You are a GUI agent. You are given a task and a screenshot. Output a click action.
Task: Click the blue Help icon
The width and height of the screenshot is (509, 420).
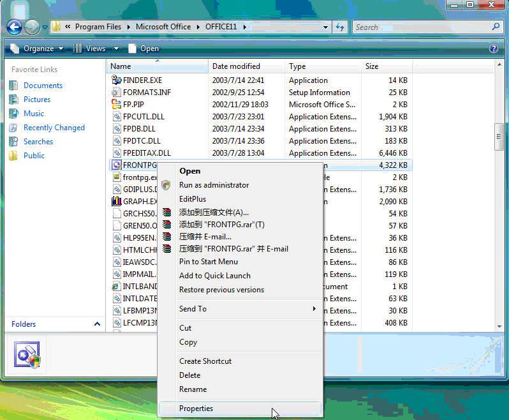coord(494,49)
